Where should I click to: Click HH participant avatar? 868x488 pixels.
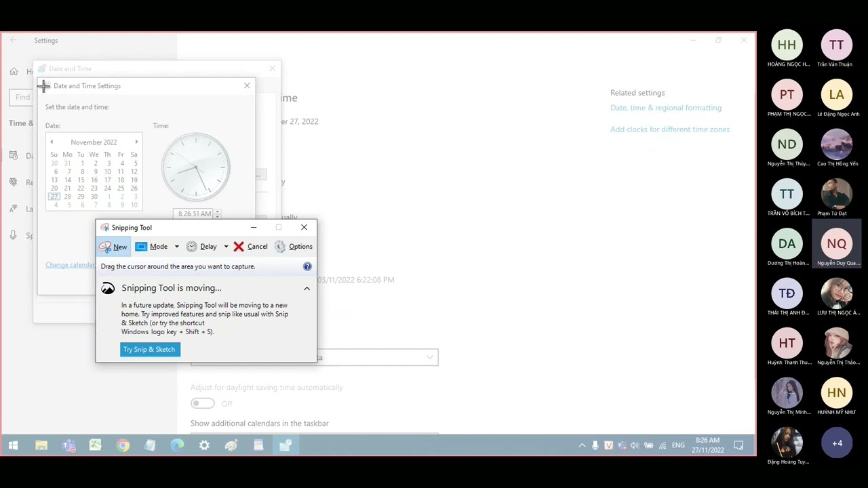[787, 45]
